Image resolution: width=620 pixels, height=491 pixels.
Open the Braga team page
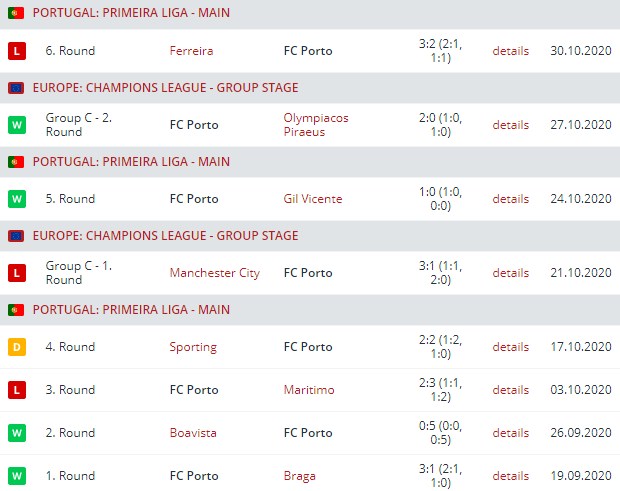[301, 475]
